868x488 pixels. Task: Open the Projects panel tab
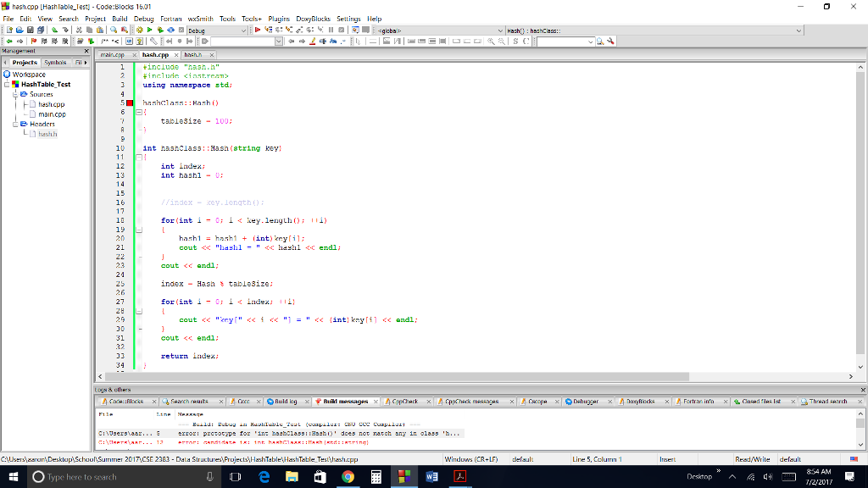[23, 62]
